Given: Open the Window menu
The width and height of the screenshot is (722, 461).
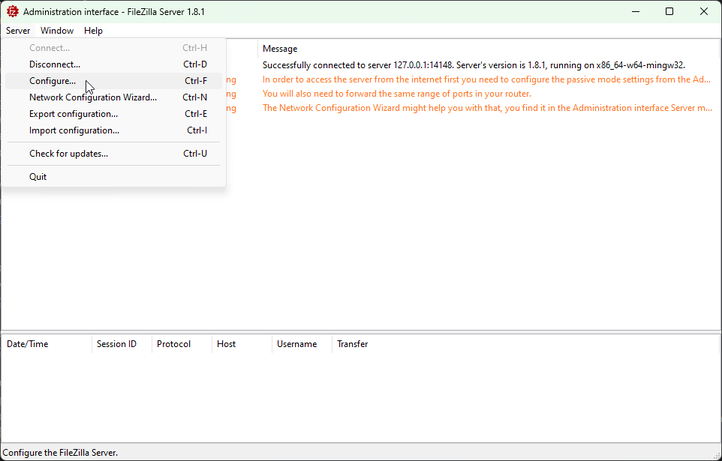Looking at the screenshot, I should pos(57,31).
